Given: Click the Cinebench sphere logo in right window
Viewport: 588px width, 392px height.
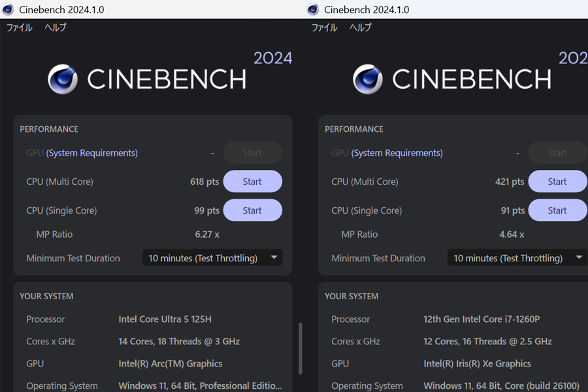Looking at the screenshot, I should [368, 79].
